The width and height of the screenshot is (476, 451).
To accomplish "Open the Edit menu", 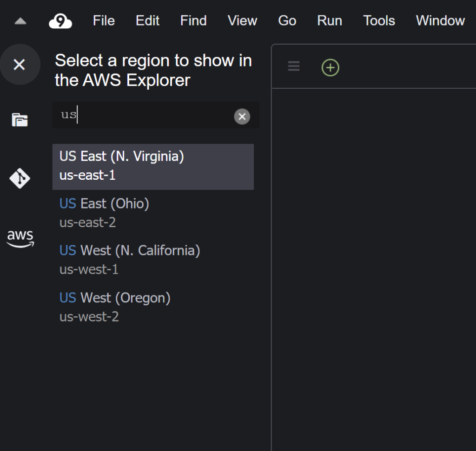I will 147,21.
